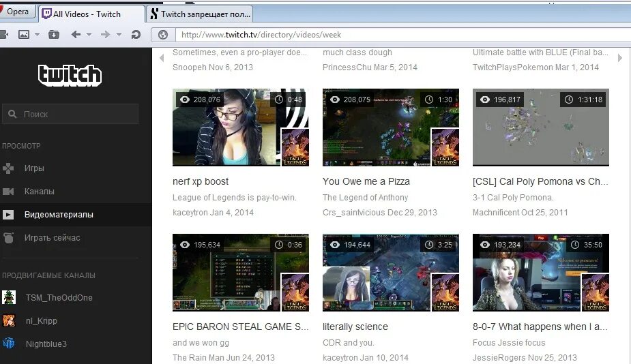This screenshot has width=631, height=364.
Task: Click the 8-0-7 What happens when I a... title
Action: (x=540, y=327)
